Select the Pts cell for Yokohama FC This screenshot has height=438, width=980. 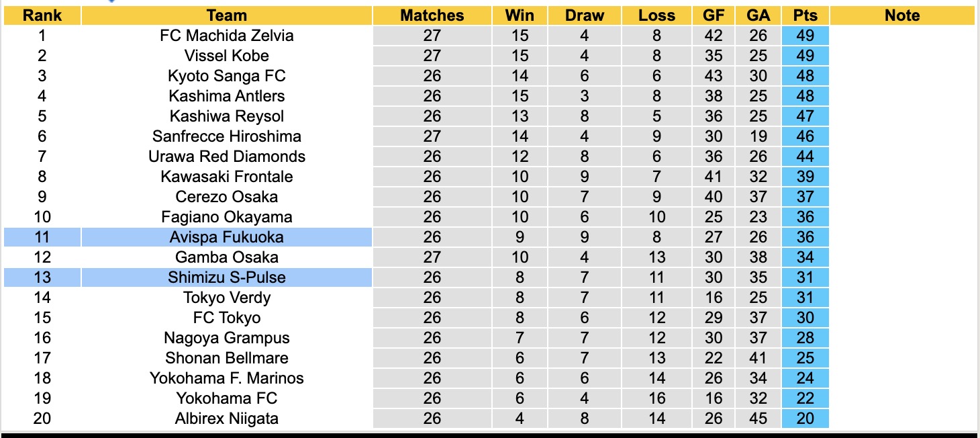point(805,398)
